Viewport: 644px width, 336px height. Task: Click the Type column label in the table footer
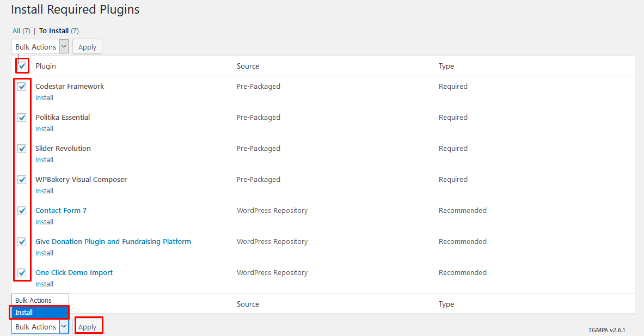tap(446, 304)
